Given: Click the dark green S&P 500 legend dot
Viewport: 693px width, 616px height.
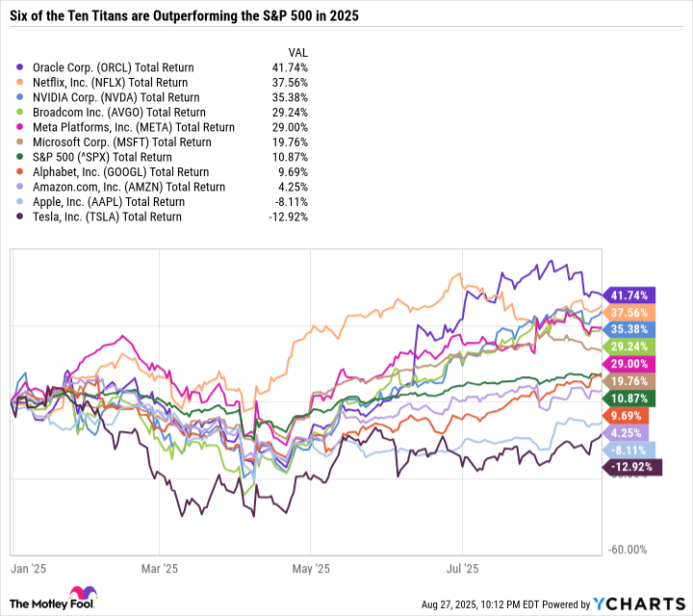Looking at the screenshot, I should 22,157.
